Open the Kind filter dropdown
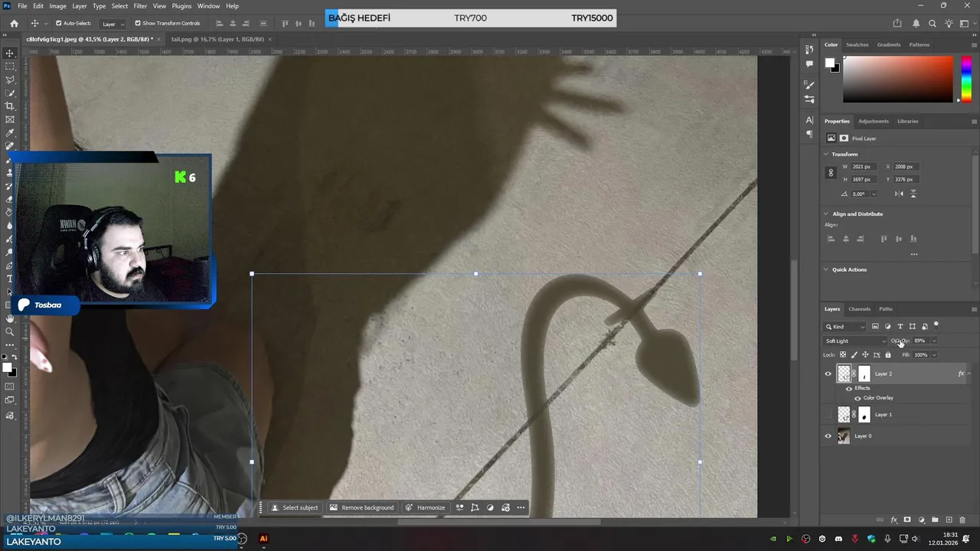 click(x=845, y=326)
